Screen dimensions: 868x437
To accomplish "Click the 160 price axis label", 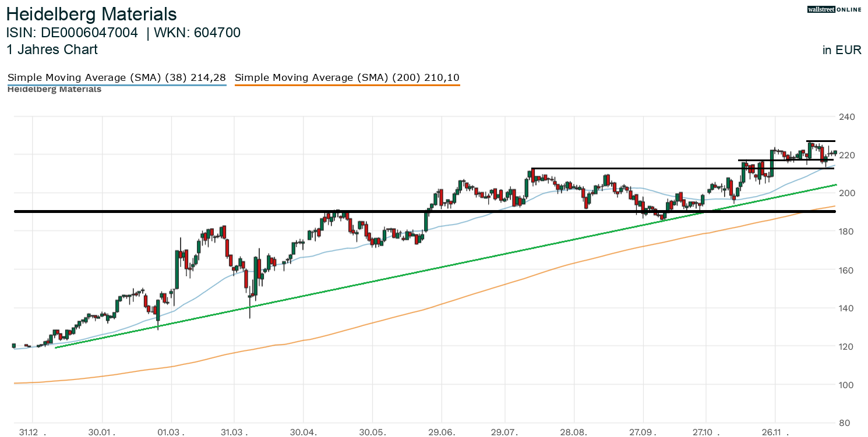I will click(846, 270).
